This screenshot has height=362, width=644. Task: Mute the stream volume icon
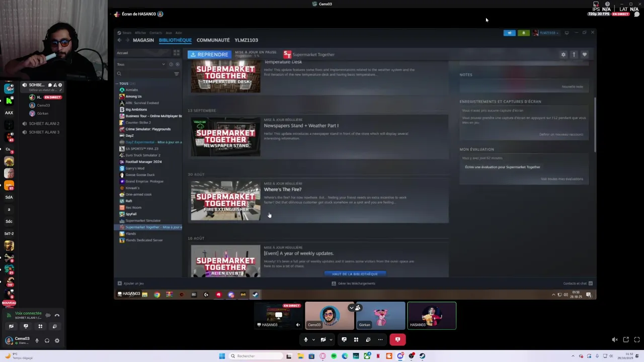[x=615, y=339]
